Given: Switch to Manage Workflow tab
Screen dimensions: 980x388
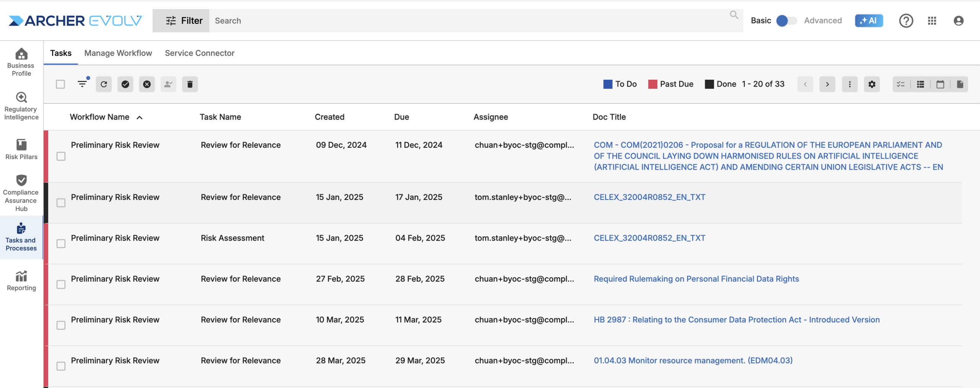Looking at the screenshot, I should [118, 53].
